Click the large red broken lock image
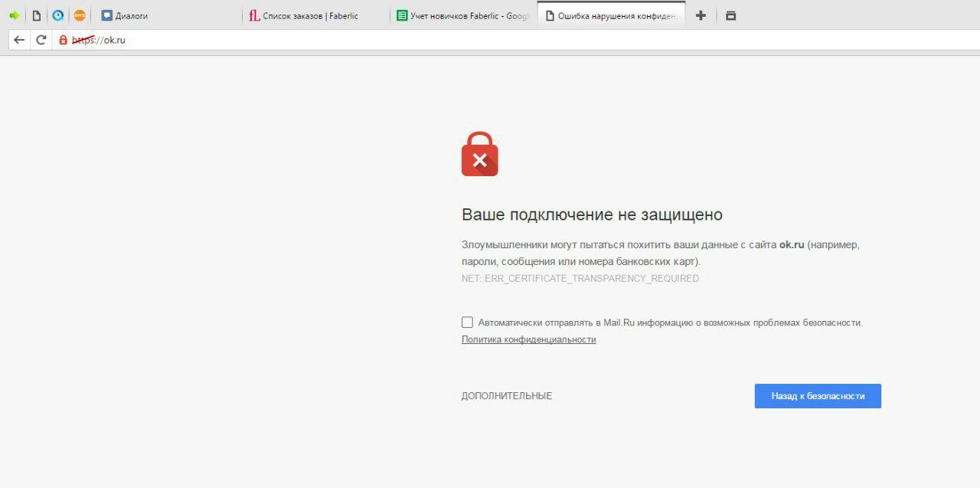Screen dimensions: 980x488 (480, 154)
